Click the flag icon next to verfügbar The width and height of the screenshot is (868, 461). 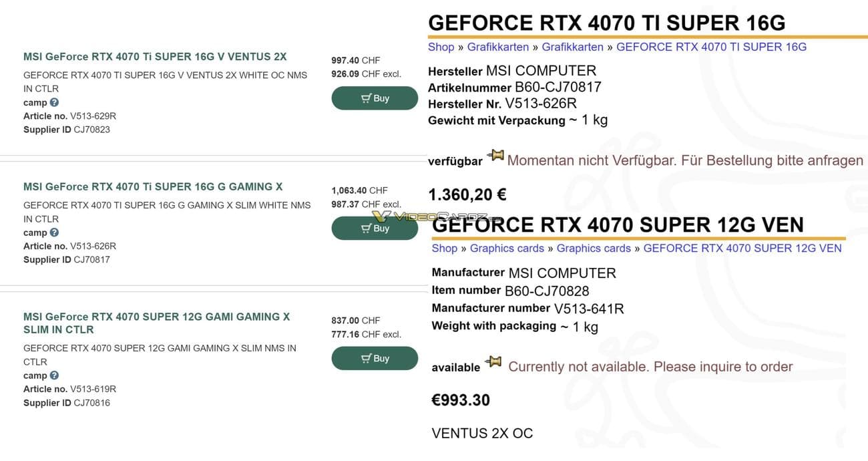pos(495,154)
